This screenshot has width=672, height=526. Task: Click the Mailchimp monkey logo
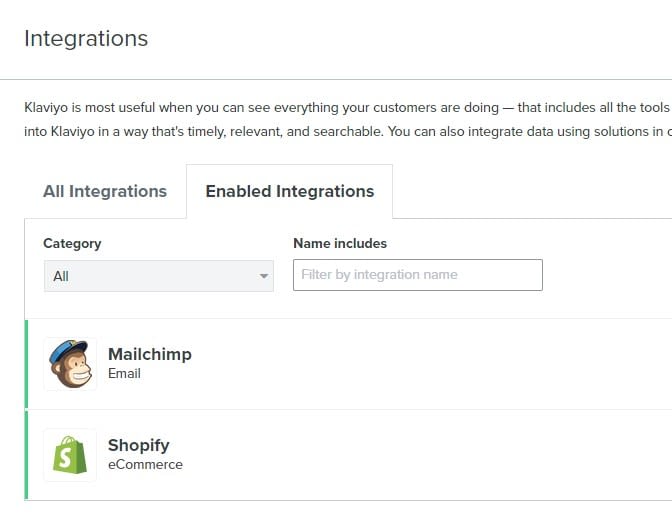click(x=70, y=363)
